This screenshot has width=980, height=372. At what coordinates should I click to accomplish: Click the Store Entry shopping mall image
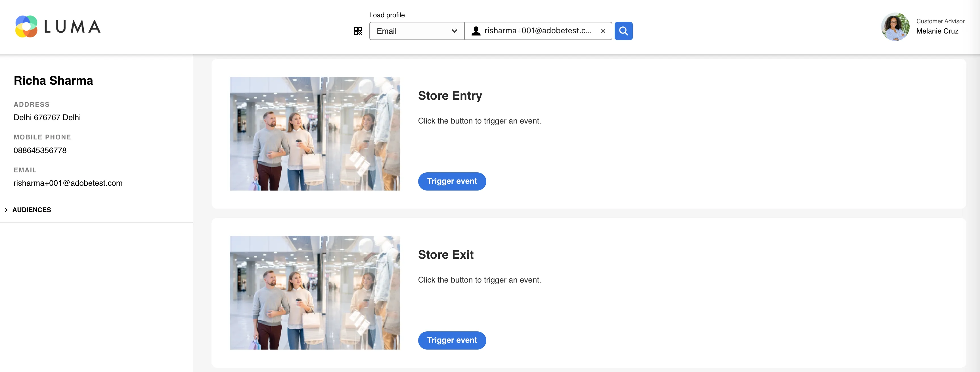point(315,134)
